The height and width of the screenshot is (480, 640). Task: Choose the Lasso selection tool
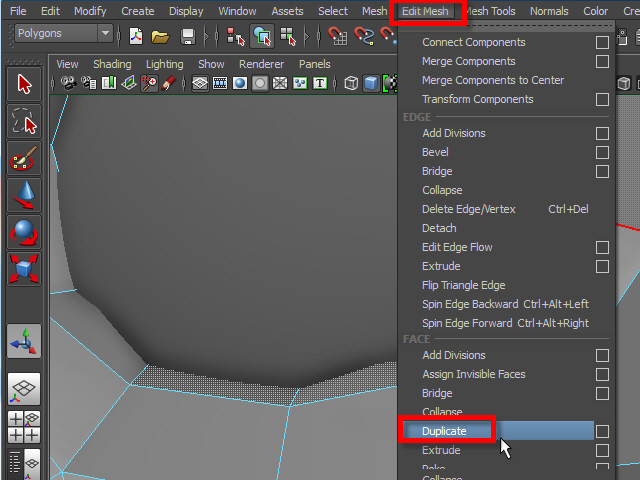coord(24,121)
